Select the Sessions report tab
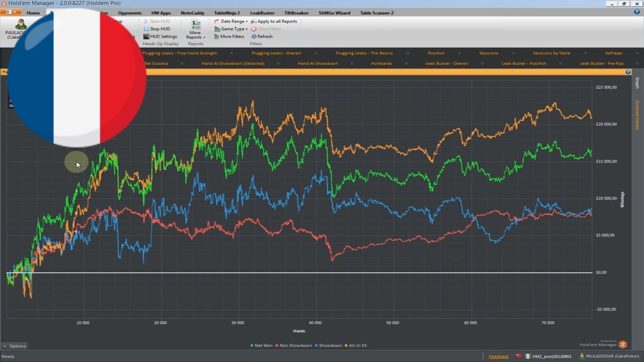Viewport: 644px width, 362px height. (x=489, y=53)
